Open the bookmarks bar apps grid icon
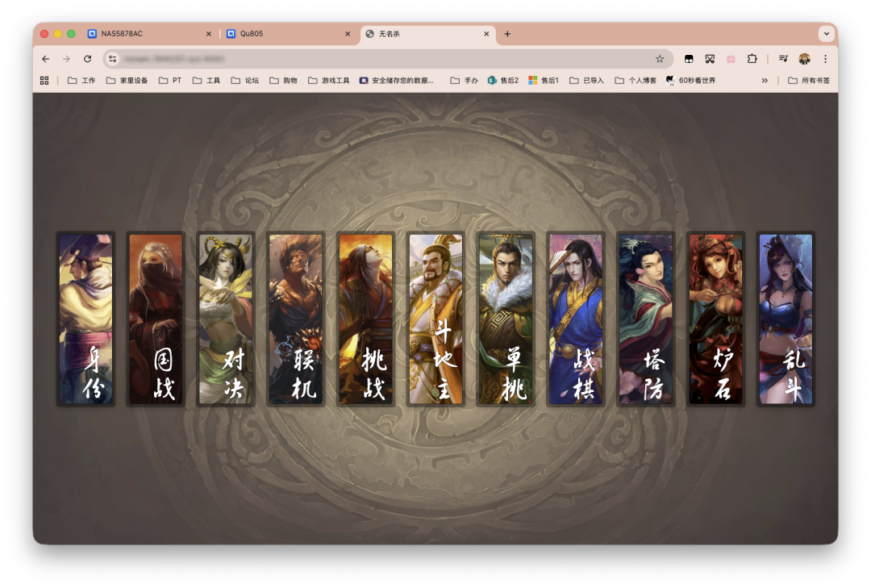The width and height of the screenshot is (871, 588). tap(44, 81)
